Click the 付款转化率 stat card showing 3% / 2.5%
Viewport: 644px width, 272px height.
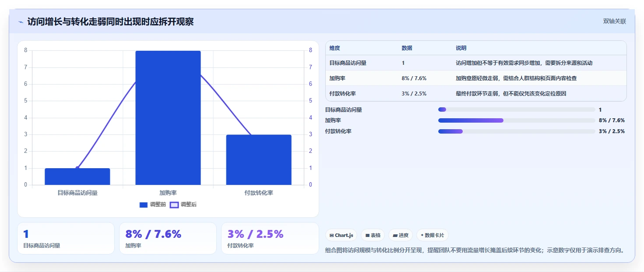(x=270, y=238)
